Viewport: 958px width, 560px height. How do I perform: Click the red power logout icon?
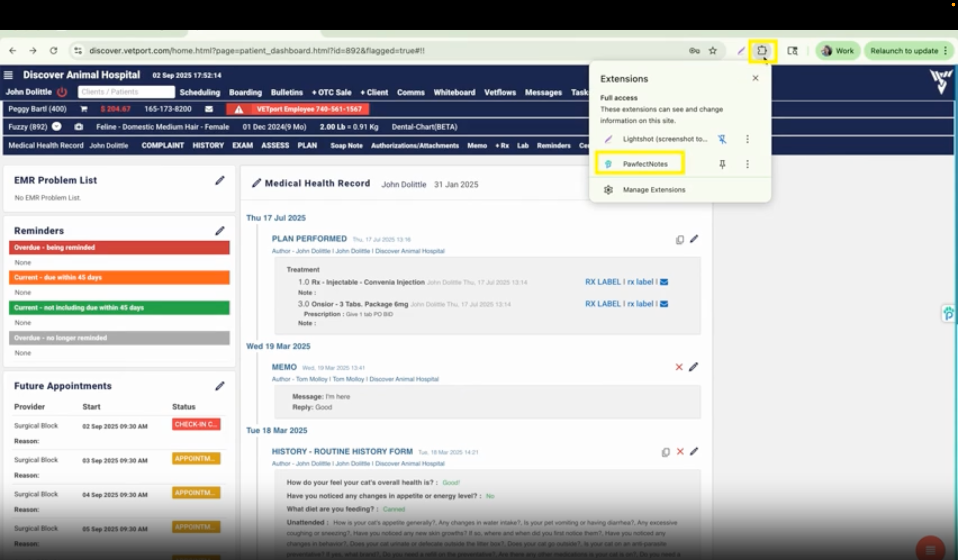click(x=62, y=92)
